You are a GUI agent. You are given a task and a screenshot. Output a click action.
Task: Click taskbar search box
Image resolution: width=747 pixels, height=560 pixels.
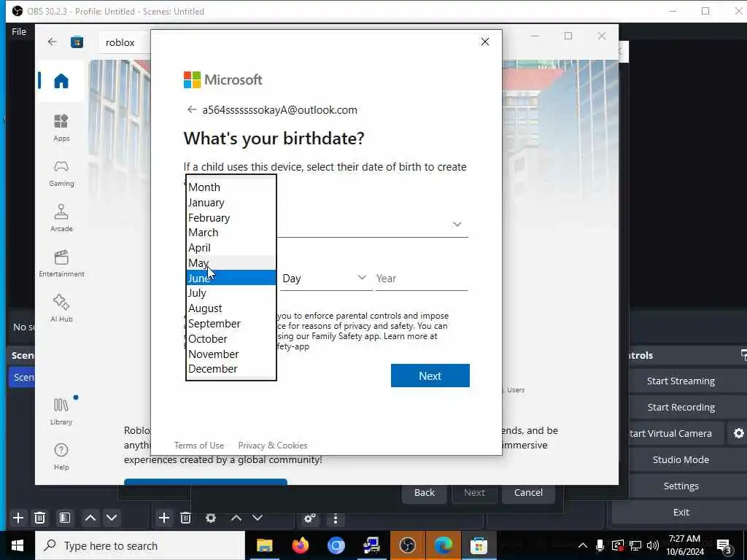[x=140, y=545]
